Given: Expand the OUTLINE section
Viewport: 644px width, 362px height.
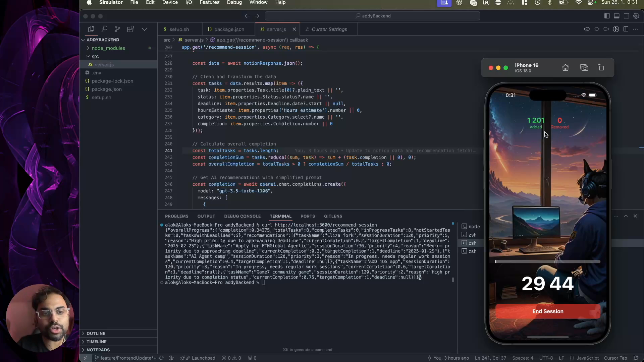Looking at the screenshot, I should [x=96, y=333].
